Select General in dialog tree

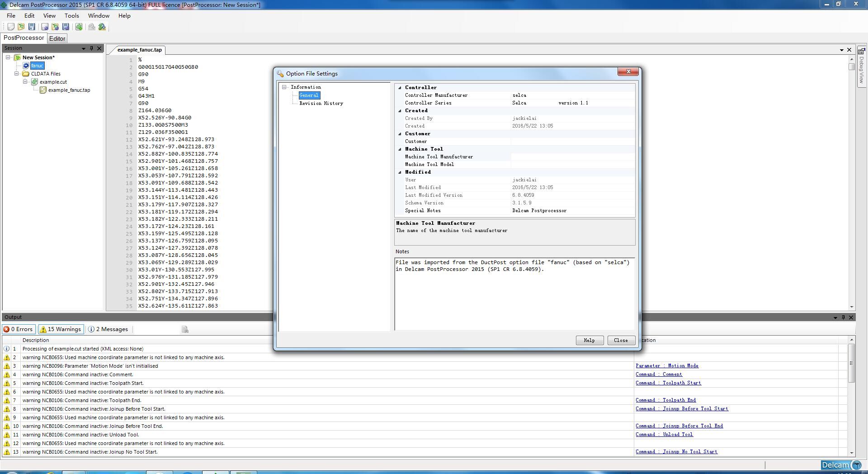[309, 95]
